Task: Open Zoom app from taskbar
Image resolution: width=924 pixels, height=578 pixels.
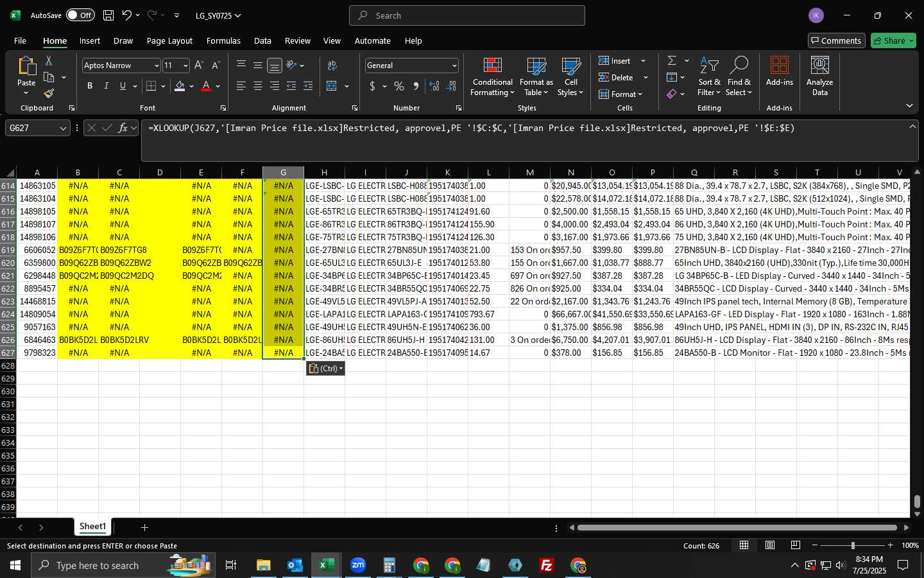Action: click(358, 565)
